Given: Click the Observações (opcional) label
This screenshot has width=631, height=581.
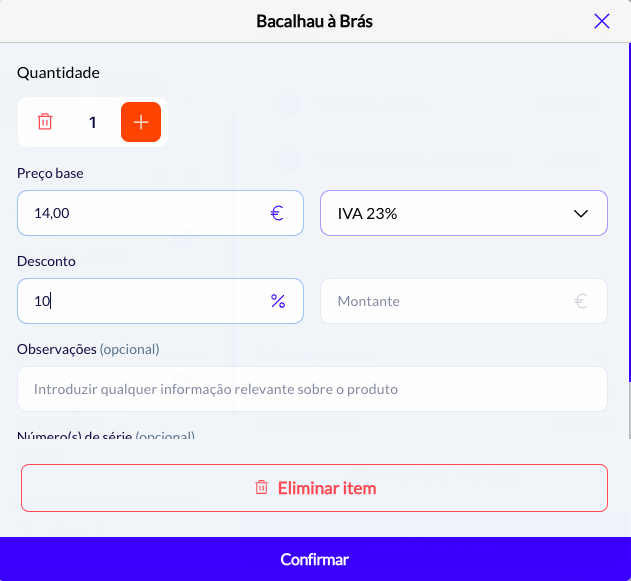Looking at the screenshot, I should pyautogui.click(x=88, y=349).
